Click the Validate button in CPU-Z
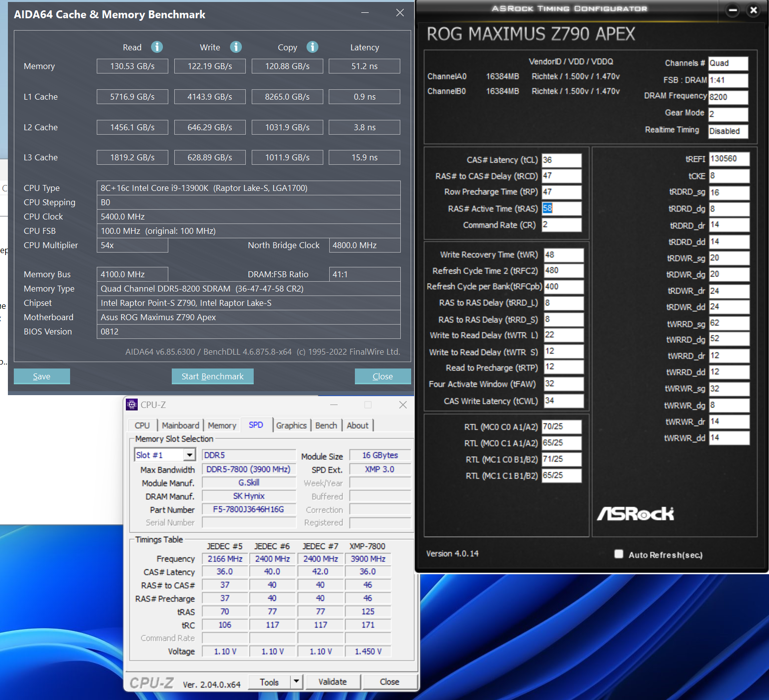This screenshot has width=769, height=700. [333, 682]
